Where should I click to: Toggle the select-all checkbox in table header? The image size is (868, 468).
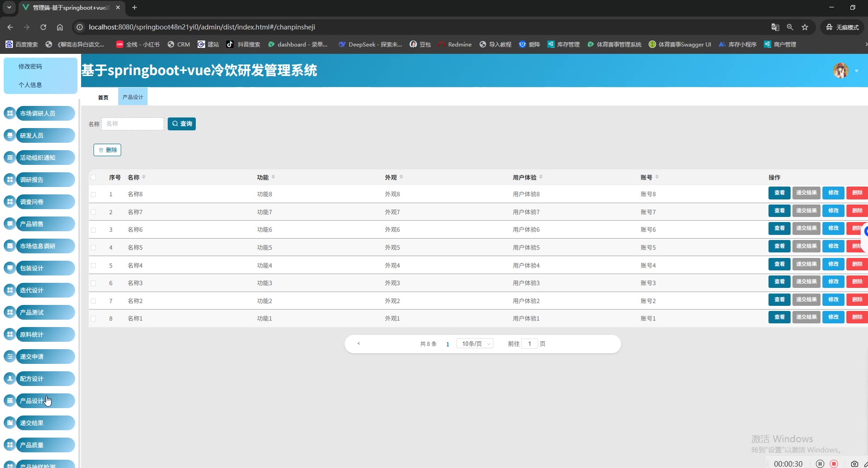pyautogui.click(x=94, y=177)
